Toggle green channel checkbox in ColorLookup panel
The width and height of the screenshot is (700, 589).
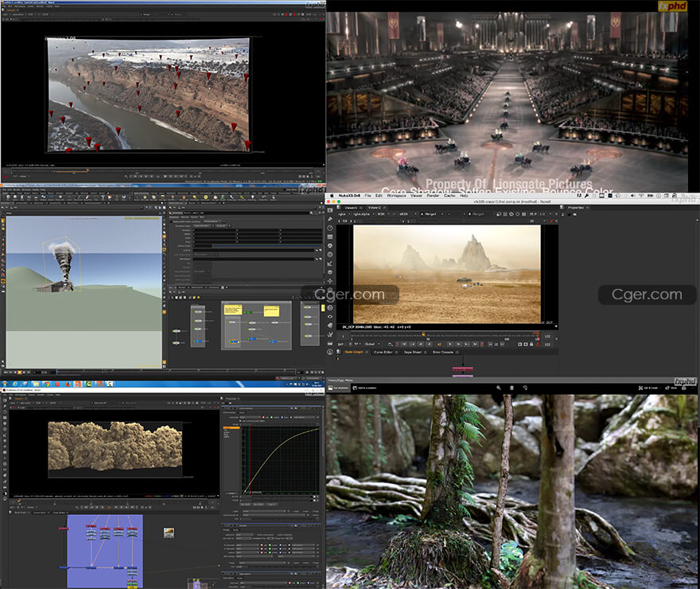click(271, 417)
